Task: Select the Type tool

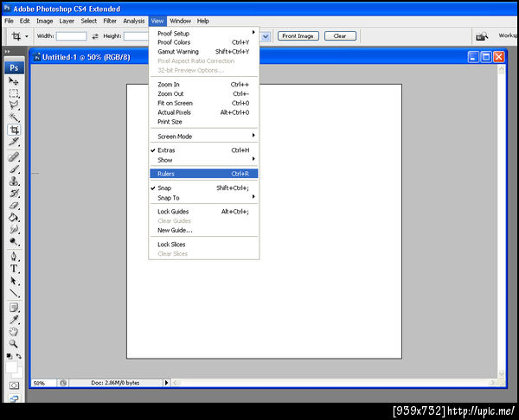Action: 14,269
